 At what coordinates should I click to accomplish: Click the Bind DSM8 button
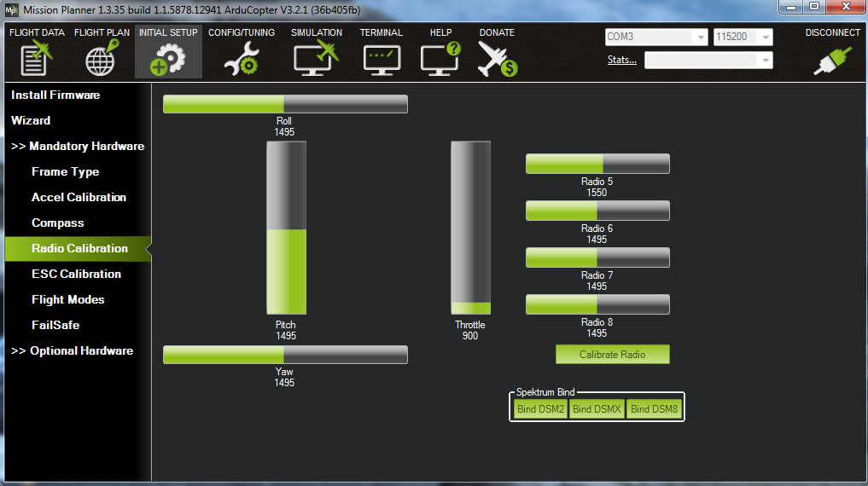coord(654,409)
